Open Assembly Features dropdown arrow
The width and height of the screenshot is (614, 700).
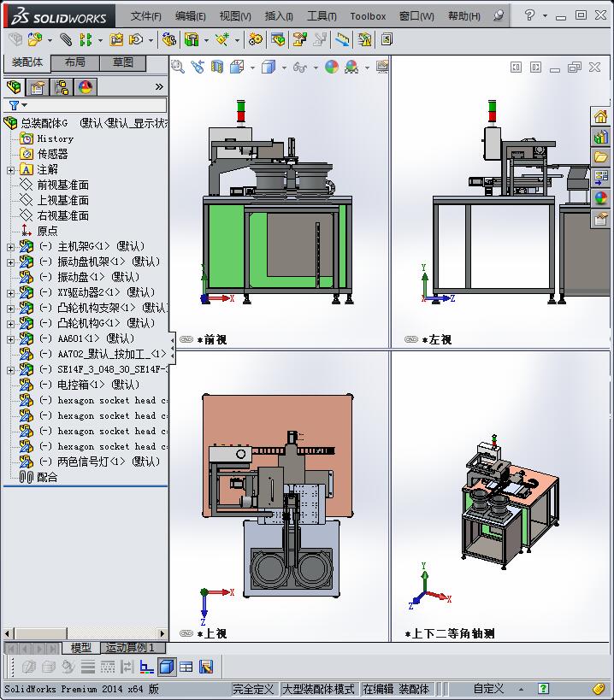(206, 41)
